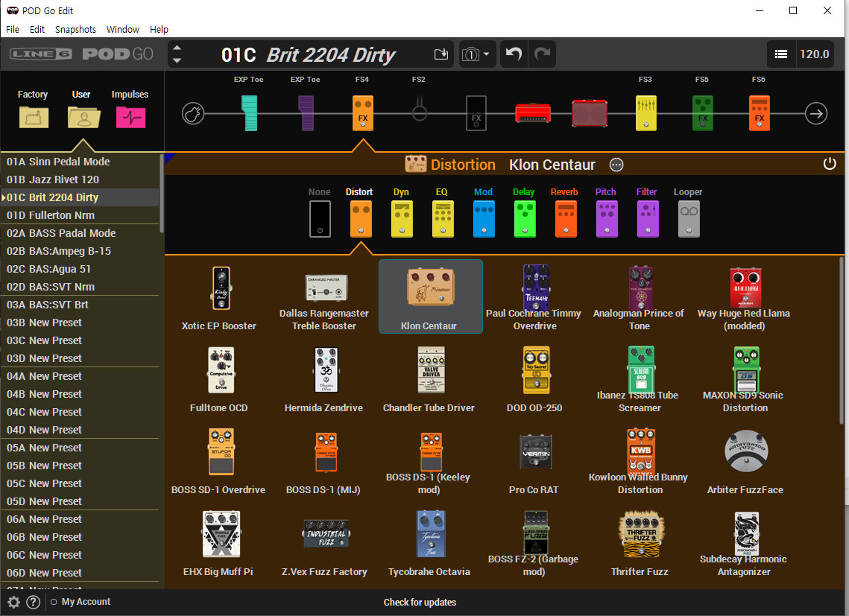849x616 pixels.
Task: Select BOSS SD-1 Overdrive pedal
Action: click(218, 461)
